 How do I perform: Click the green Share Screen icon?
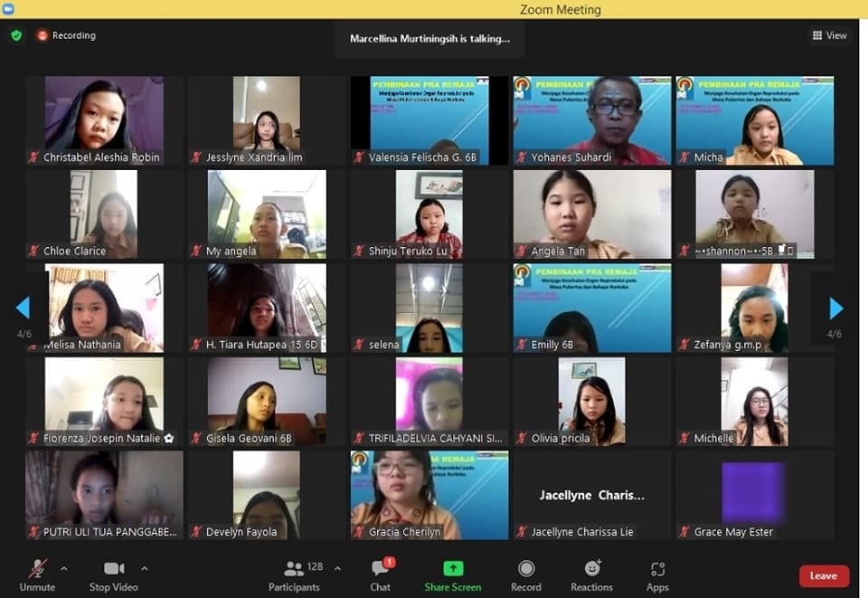pyautogui.click(x=453, y=569)
